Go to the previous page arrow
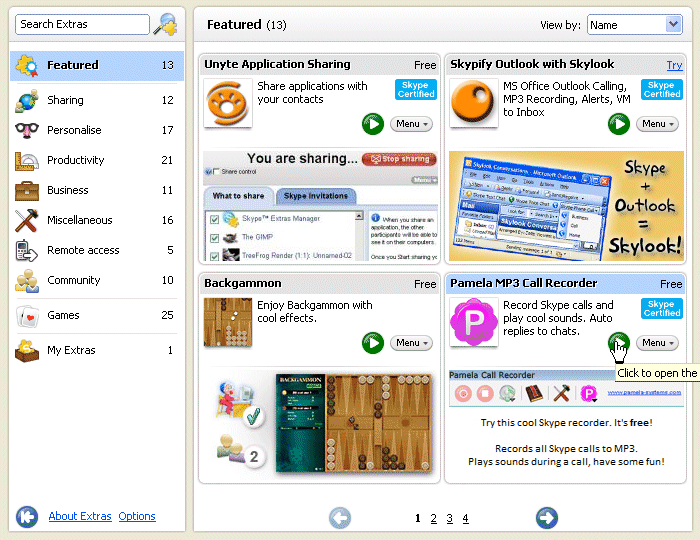700x540 pixels. [340, 518]
